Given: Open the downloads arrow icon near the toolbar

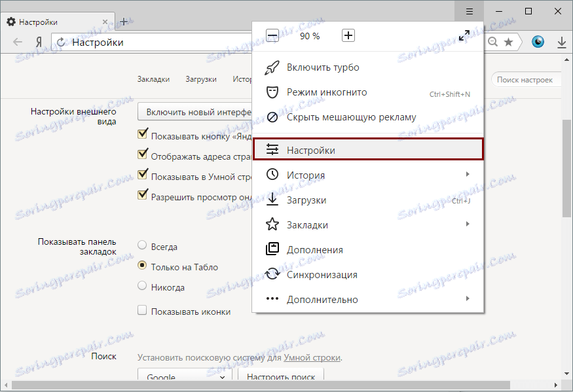Looking at the screenshot, I should (x=561, y=41).
